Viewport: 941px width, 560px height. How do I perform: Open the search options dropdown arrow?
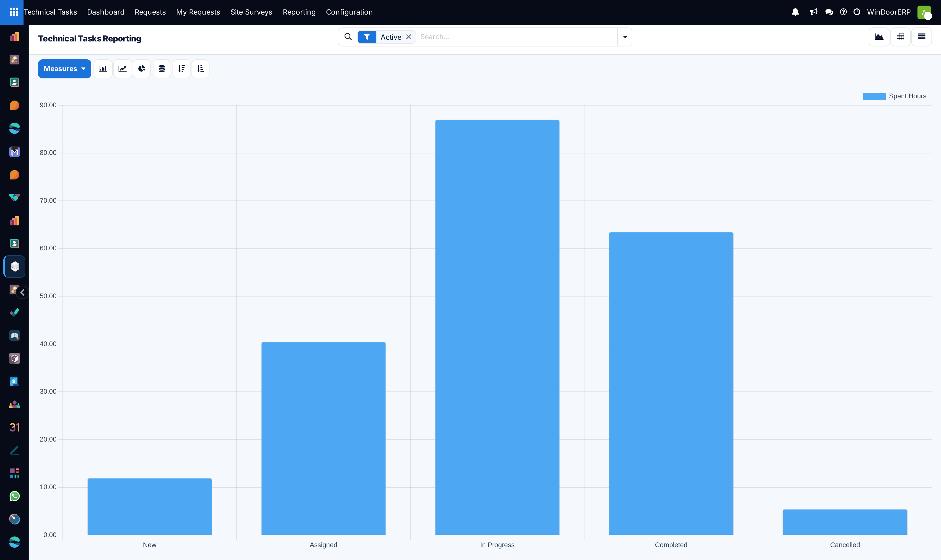625,37
